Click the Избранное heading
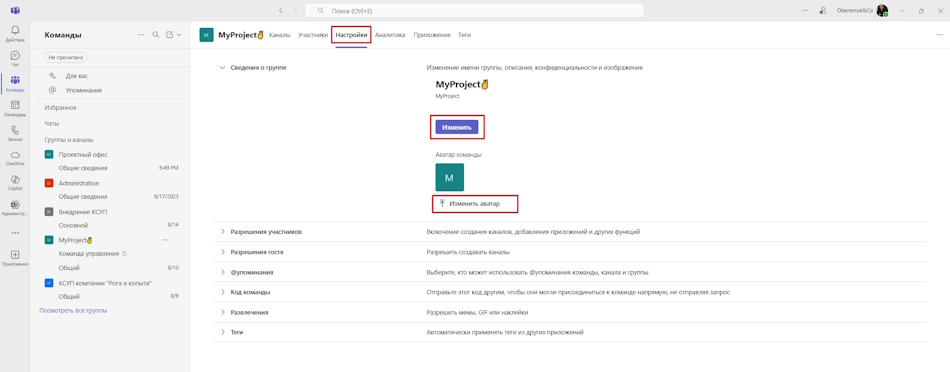The image size is (950, 372). (x=61, y=107)
